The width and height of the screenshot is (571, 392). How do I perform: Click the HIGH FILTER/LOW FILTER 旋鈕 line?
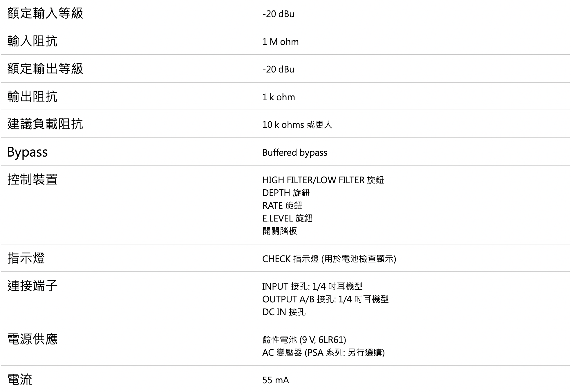pyautogui.click(x=323, y=180)
